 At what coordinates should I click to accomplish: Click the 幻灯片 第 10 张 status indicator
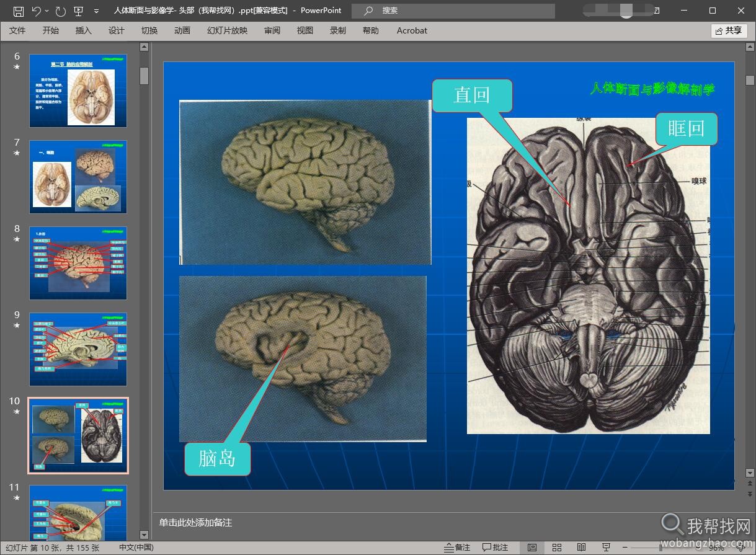click(53, 548)
